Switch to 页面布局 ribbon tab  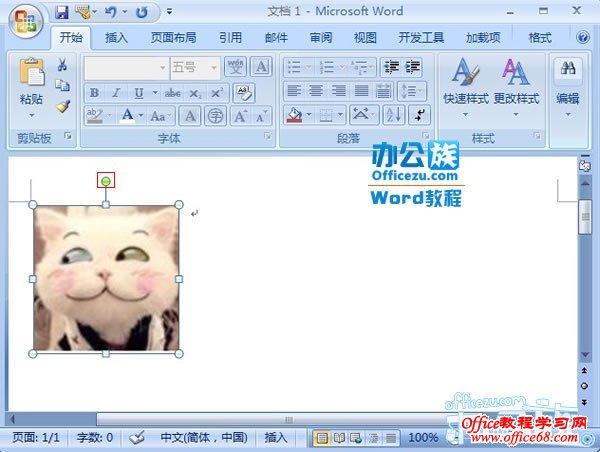coord(173,38)
